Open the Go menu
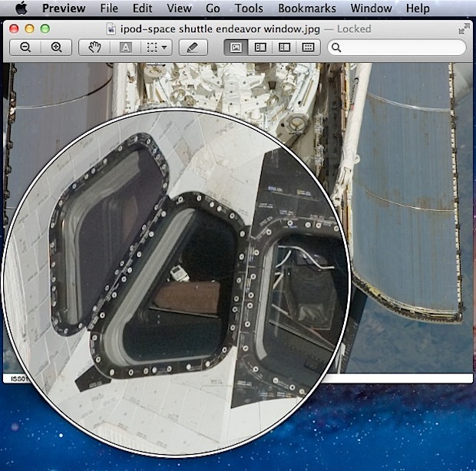Screen dimensions: 476x471 click(213, 8)
